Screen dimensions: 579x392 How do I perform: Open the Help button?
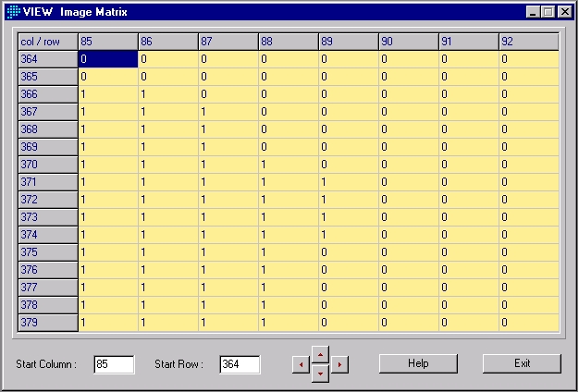[x=418, y=363]
